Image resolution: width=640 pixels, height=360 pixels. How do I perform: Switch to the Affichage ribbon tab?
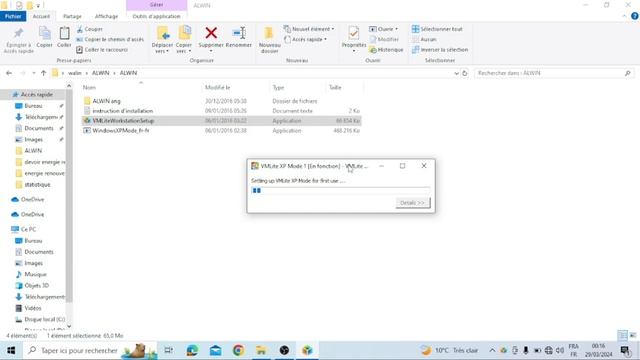pyautogui.click(x=106, y=16)
